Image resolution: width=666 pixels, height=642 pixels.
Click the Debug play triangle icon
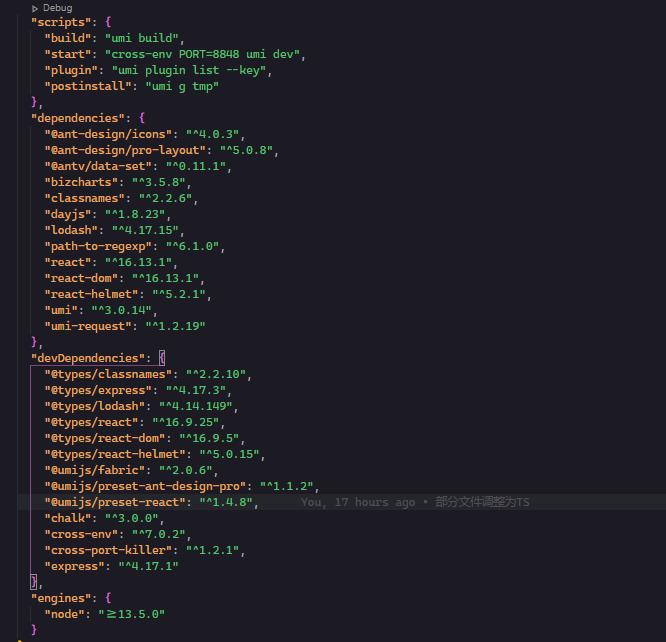[35, 8]
